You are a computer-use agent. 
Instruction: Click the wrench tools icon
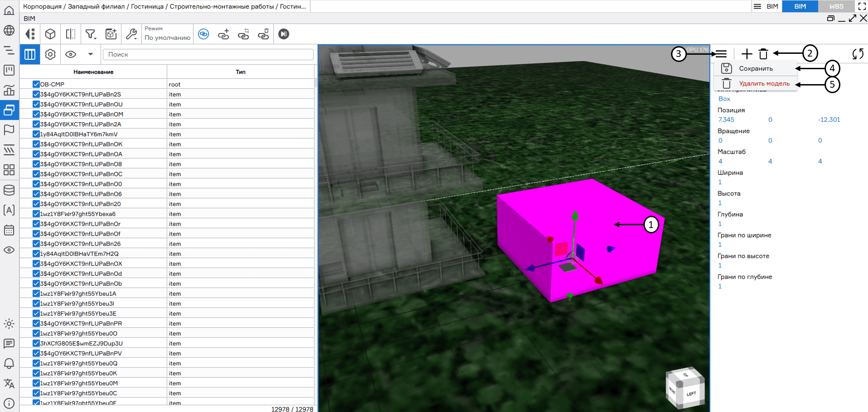pos(131,34)
